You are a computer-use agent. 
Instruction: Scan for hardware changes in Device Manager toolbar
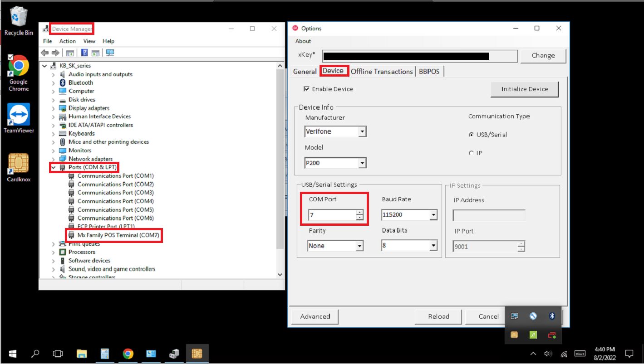[x=109, y=53]
